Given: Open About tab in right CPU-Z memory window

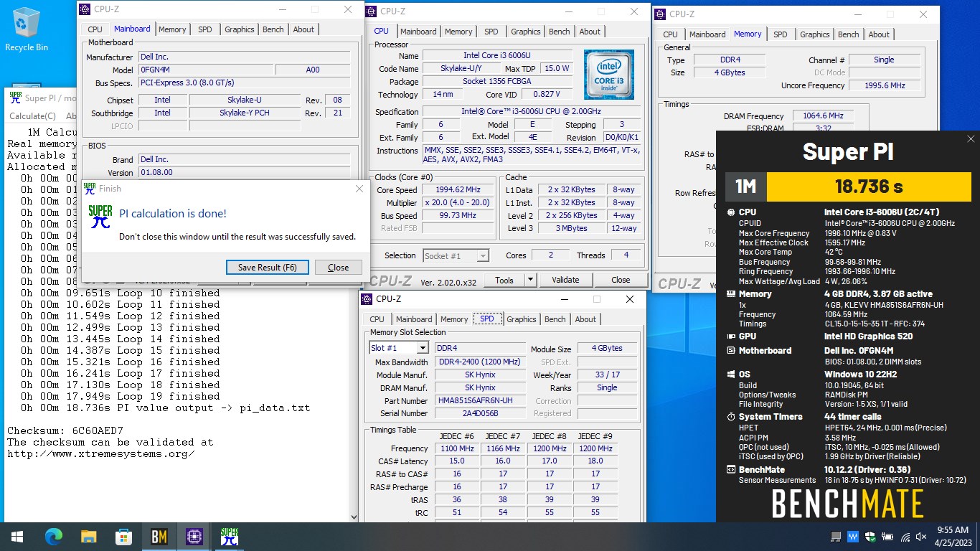Looking at the screenshot, I should pyautogui.click(x=879, y=34).
